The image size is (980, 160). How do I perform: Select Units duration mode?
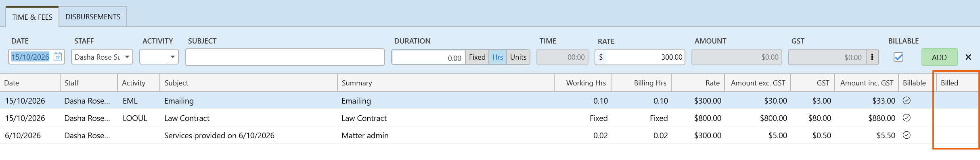518,57
